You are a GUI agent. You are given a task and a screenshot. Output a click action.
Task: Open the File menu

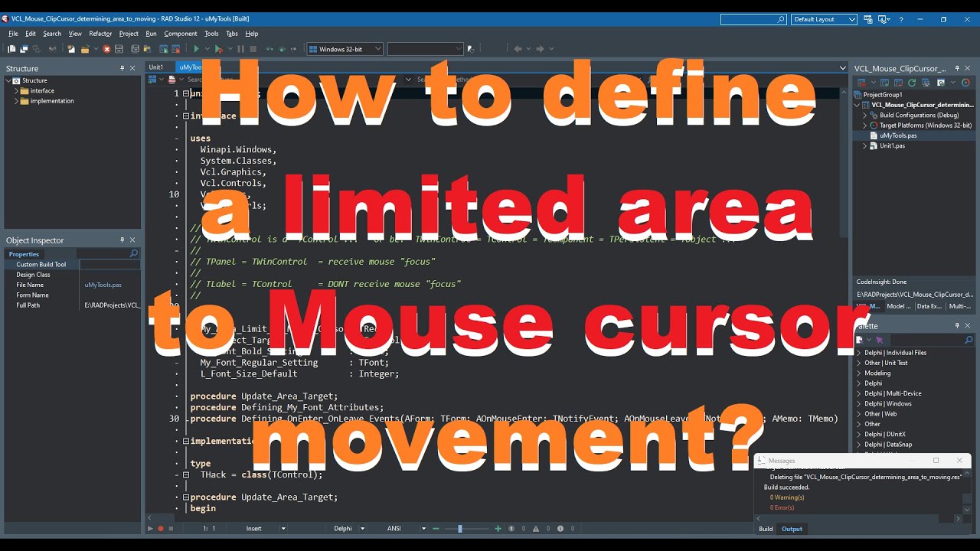click(13, 34)
